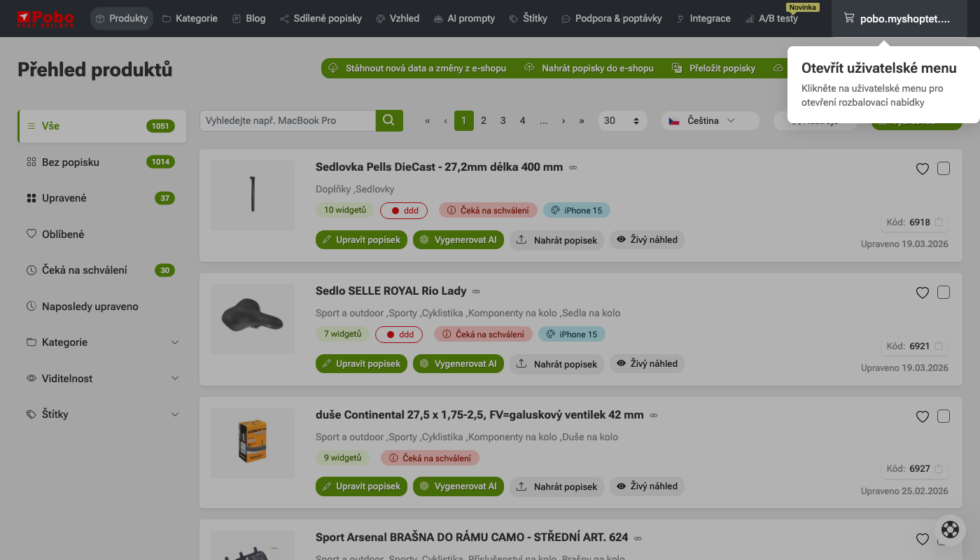Open the AI prompty menu item
Viewport: 980px width, 560px height.
(464, 18)
